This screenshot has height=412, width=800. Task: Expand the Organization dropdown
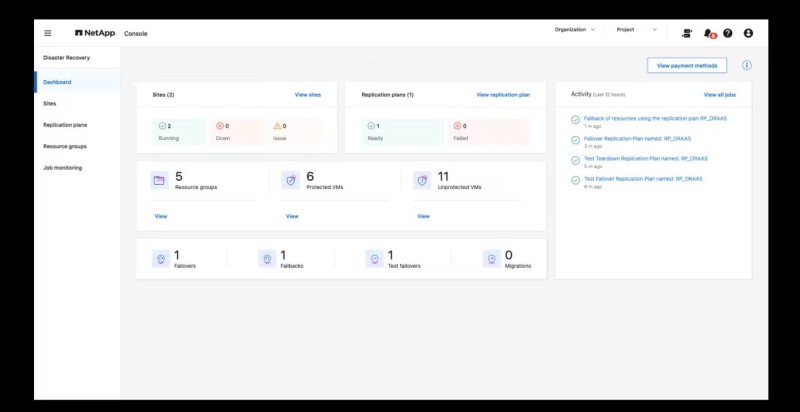coord(575,30)
